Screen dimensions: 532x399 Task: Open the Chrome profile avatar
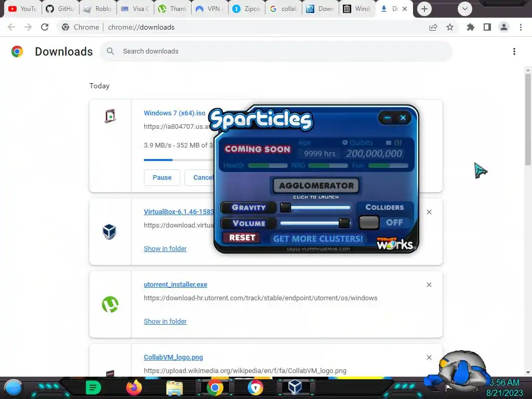point(504,27)
